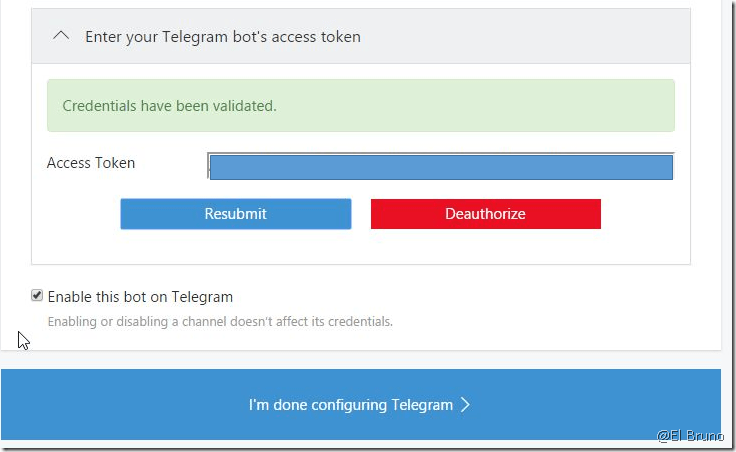Click the @El Bruno watermark text

point(690,436)
